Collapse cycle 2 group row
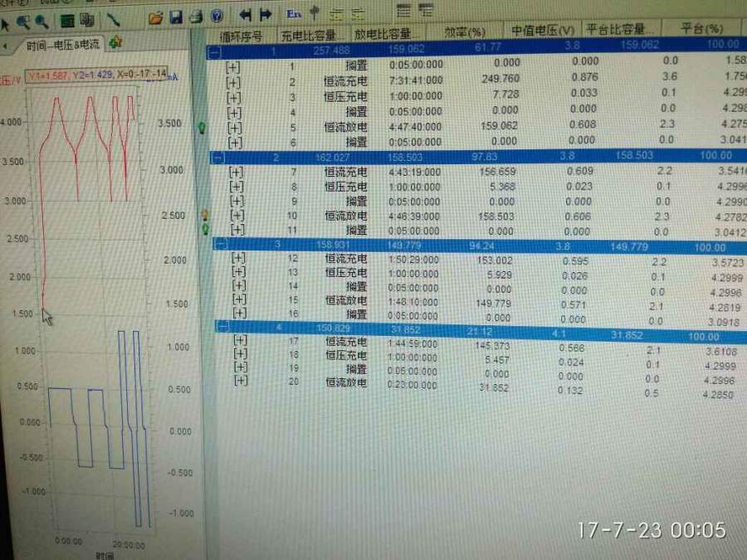This screenshot has width=747, height=560. 218,158
